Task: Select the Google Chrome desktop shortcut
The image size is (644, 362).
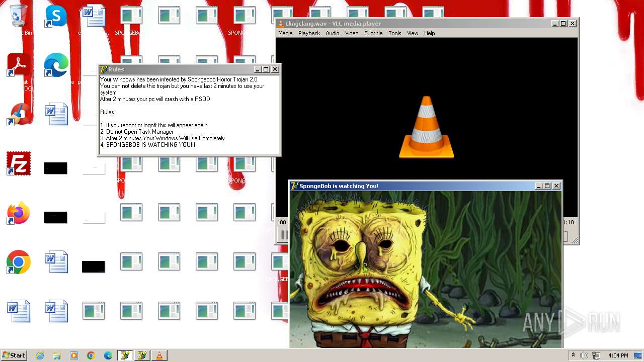Action: (19, 262)
